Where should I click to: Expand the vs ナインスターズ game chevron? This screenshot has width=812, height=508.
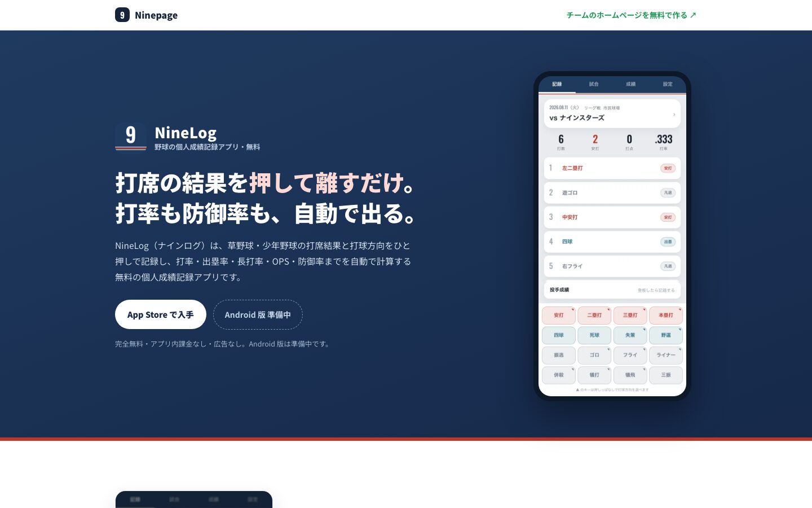pyautogui.click(x=674, y=115)
